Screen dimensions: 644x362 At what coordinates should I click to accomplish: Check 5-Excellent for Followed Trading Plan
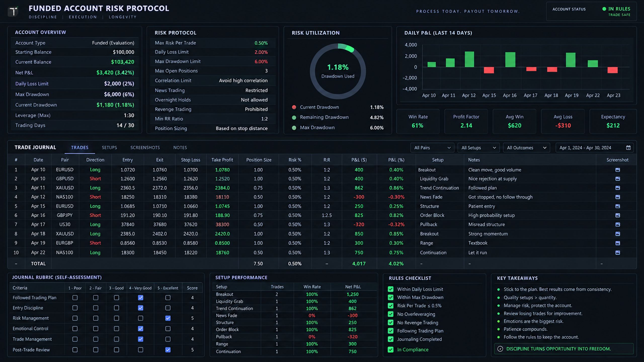[x=168, y=298]
